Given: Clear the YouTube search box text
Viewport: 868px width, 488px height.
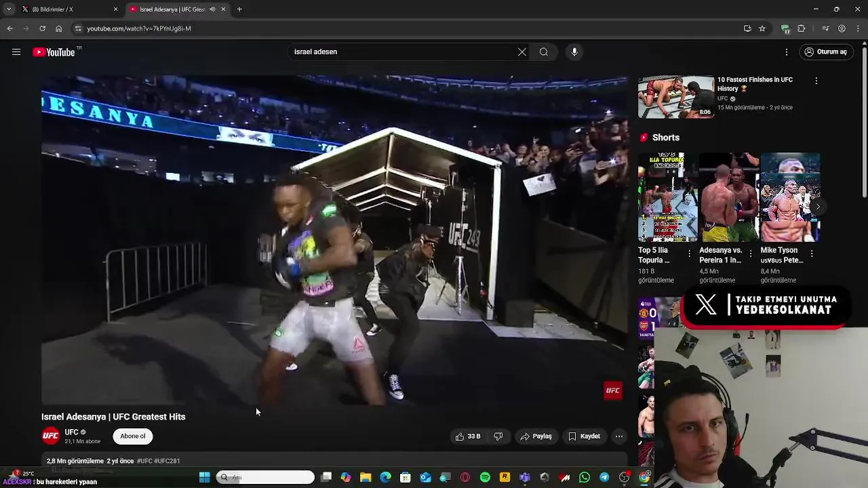Looking at the screenshot, I should 522,52.
